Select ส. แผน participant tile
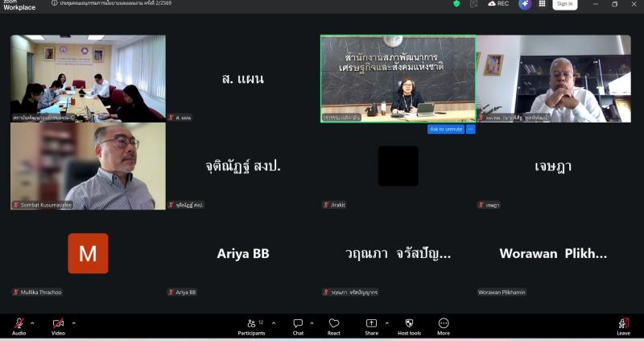 [x=243, y=78]
